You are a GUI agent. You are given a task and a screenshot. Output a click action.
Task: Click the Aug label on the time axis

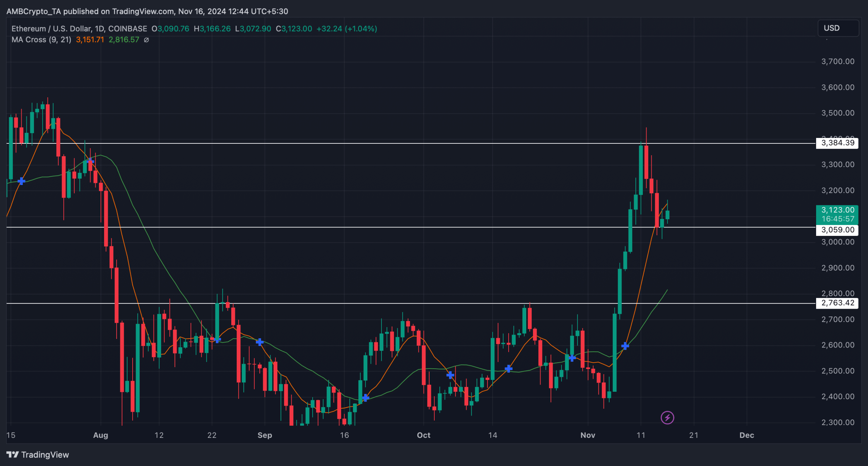(101, 435)
